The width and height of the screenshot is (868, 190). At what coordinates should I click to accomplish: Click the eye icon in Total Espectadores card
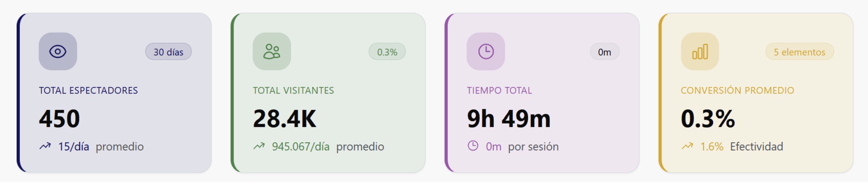click(x=58, y=52)
